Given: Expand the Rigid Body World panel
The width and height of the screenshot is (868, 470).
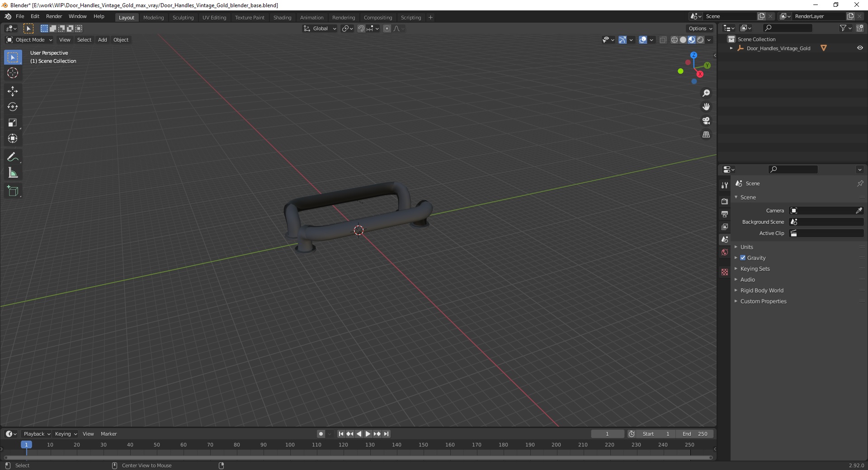Looking at the screenshot, I should pyautogui.click(x=762, y=290).
